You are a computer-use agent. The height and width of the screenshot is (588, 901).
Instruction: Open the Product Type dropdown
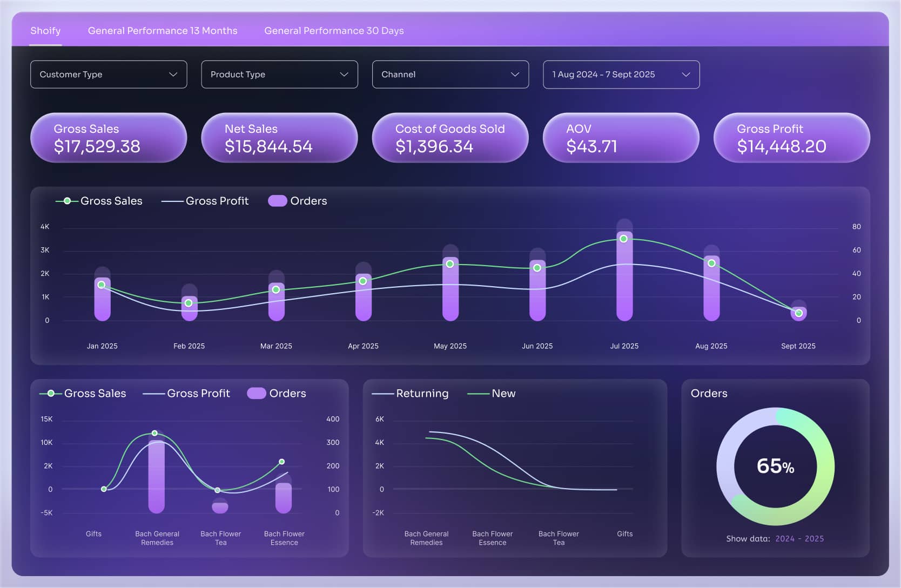pos(279,75)
